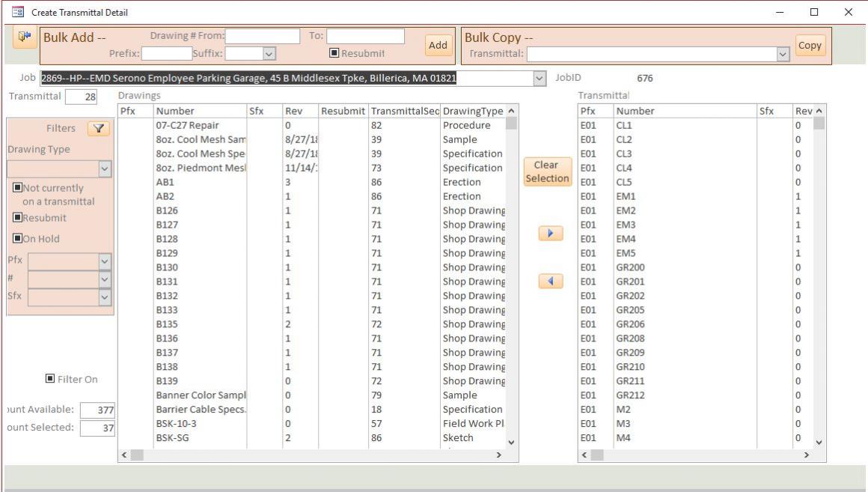Open the Sfx filter dropdown
The image size is (868, 492).
(x=105, y=297)
